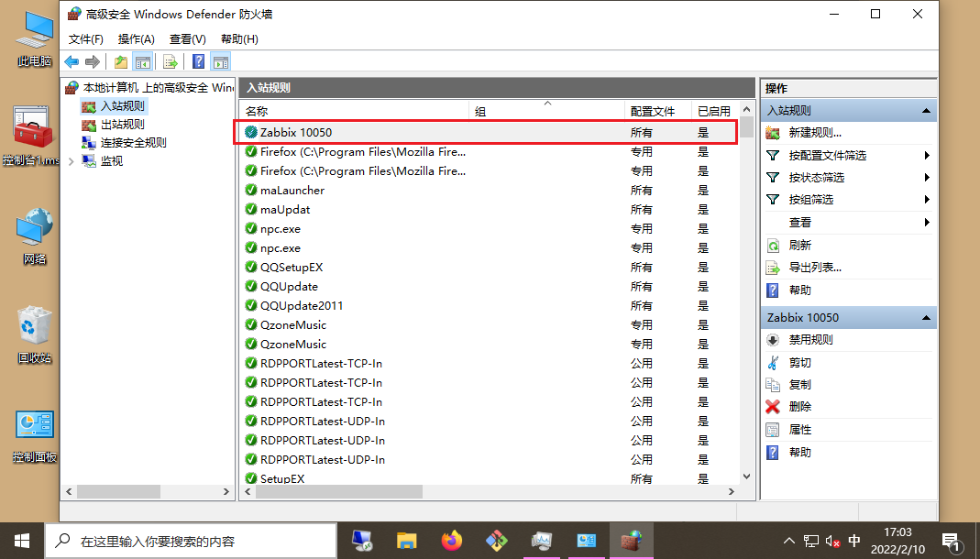This screenshot has height=559, width=980.
Task: Toggle the Action pane toolbar icon
Action: [221, 61]
